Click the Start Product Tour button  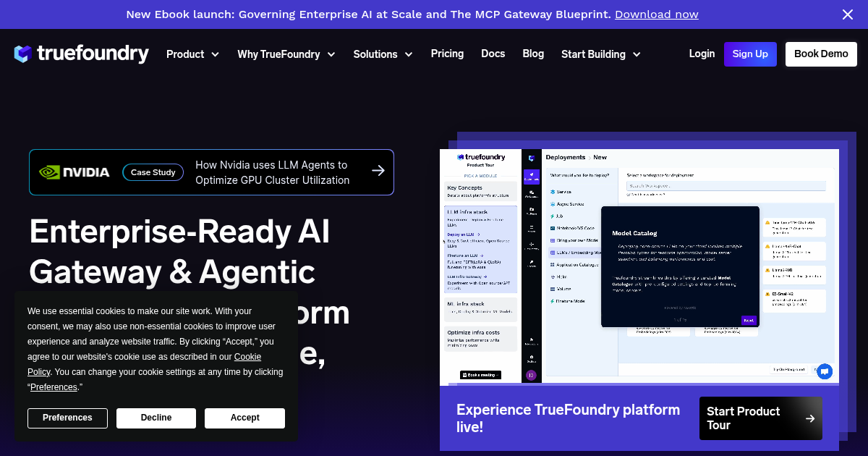(761, 418)
